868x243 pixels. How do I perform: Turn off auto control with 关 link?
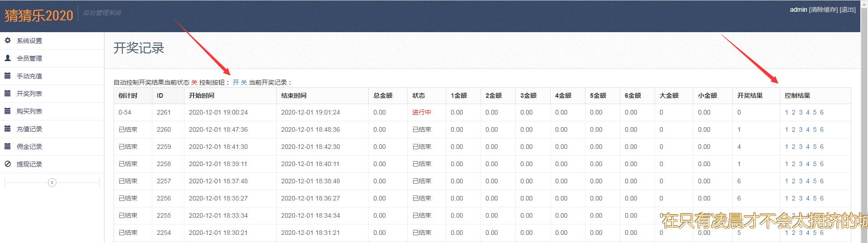[244, 82]
